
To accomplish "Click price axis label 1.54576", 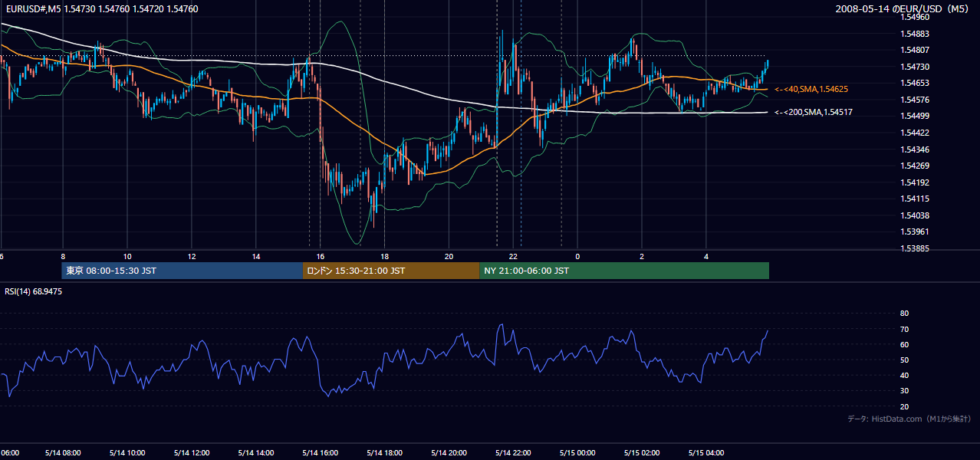I will click(915, 100).
